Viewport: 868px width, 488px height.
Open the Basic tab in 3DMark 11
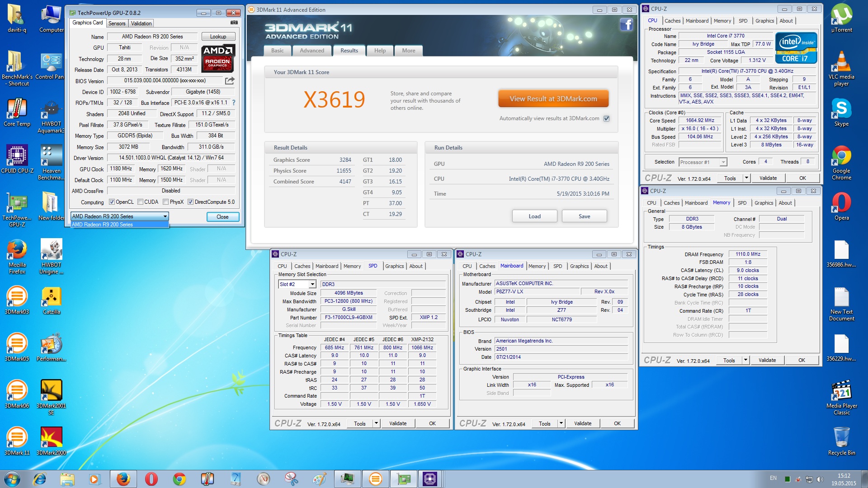(x=278, y=51)
